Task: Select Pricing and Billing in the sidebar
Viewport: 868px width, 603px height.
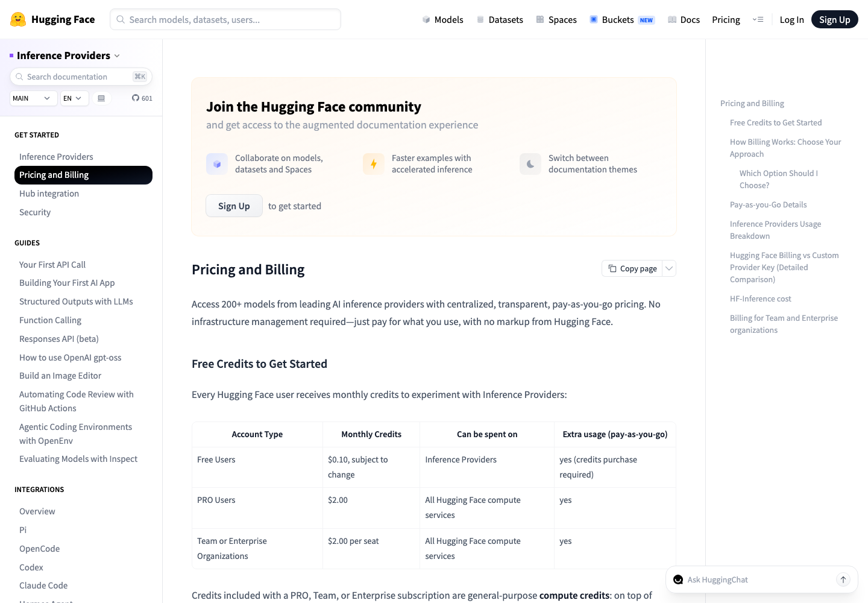Action: pos(83,175)
